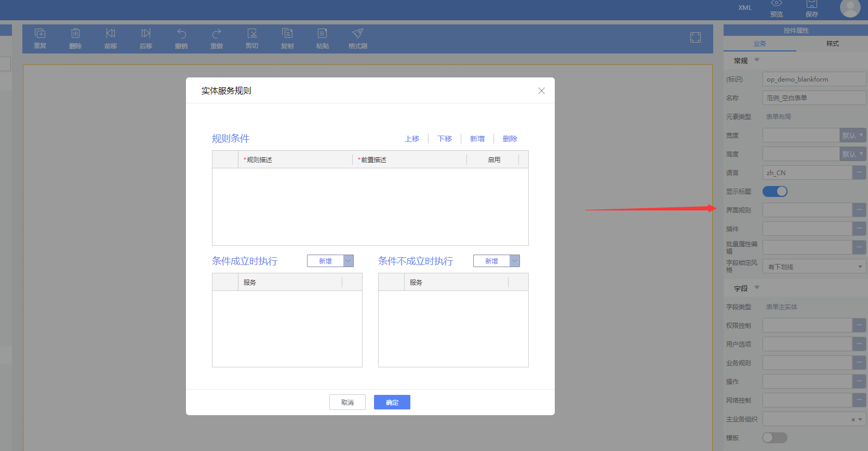Click the 宽度 input field
The image size is (868, 451).
pyautogui.click(x=801, y=135)
